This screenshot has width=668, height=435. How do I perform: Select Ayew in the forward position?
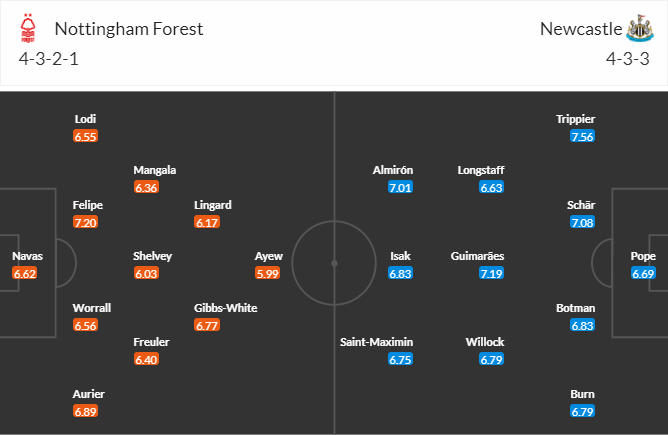(x=269, y=256)
